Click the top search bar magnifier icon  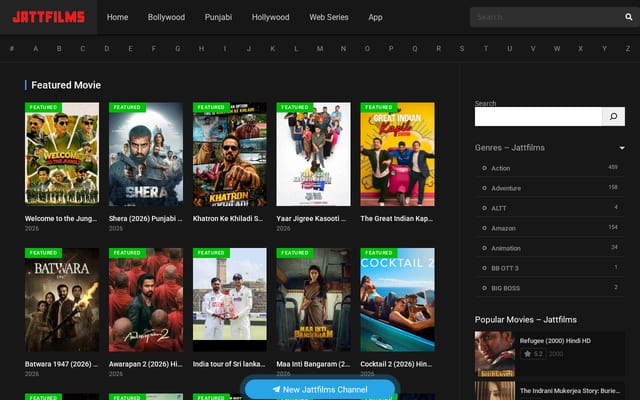[629, 17]
